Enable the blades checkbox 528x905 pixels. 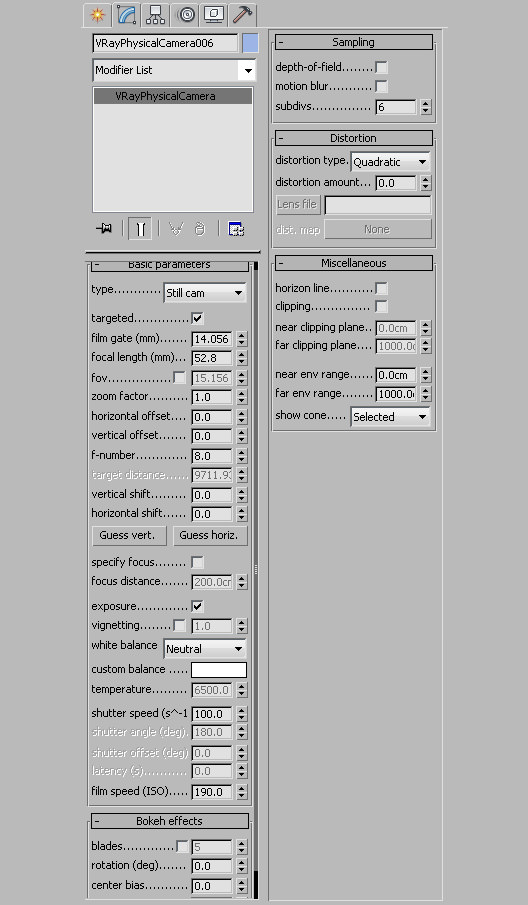pos(182,847)
